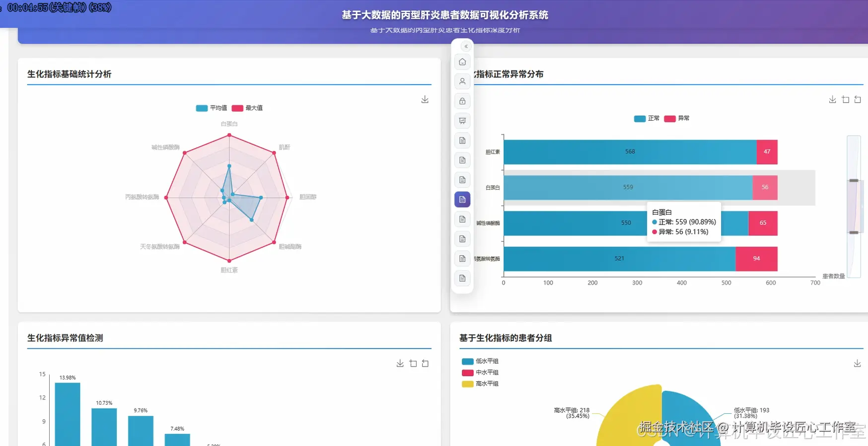Select the 白蛋白 normal bar labeled 559
The image size is (868, 446).
point(628,188)
